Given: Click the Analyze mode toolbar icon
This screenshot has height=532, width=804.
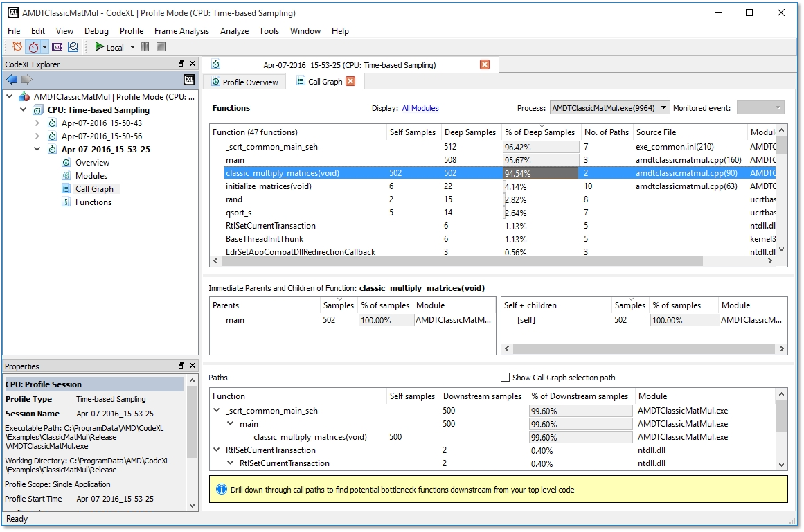Looking at the screenshot, I should click(x=73, y=47).
